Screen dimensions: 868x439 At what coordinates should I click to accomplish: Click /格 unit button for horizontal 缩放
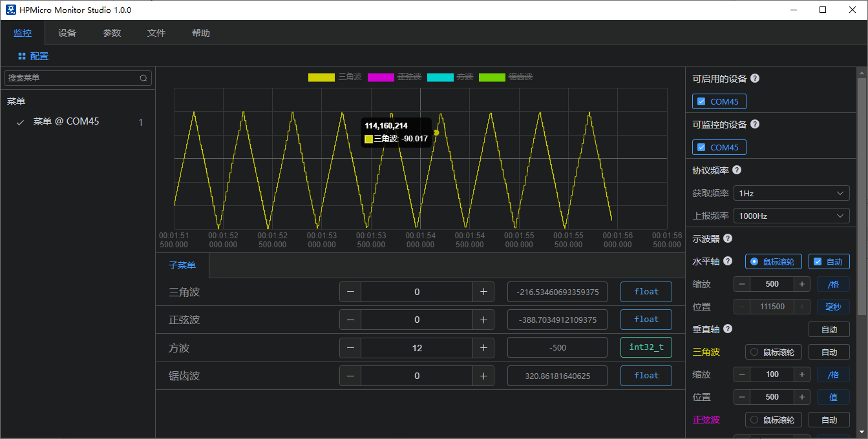[834, 284]
